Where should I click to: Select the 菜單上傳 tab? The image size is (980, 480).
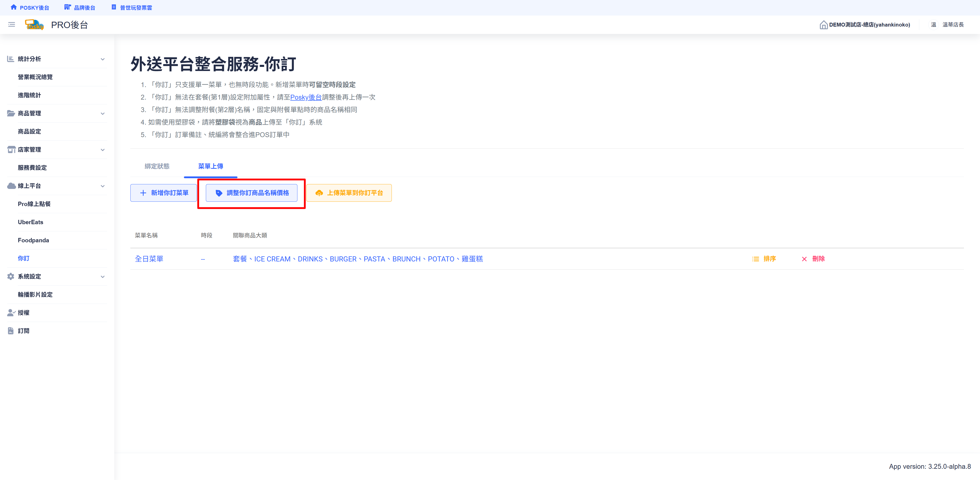tap(210, 166)
